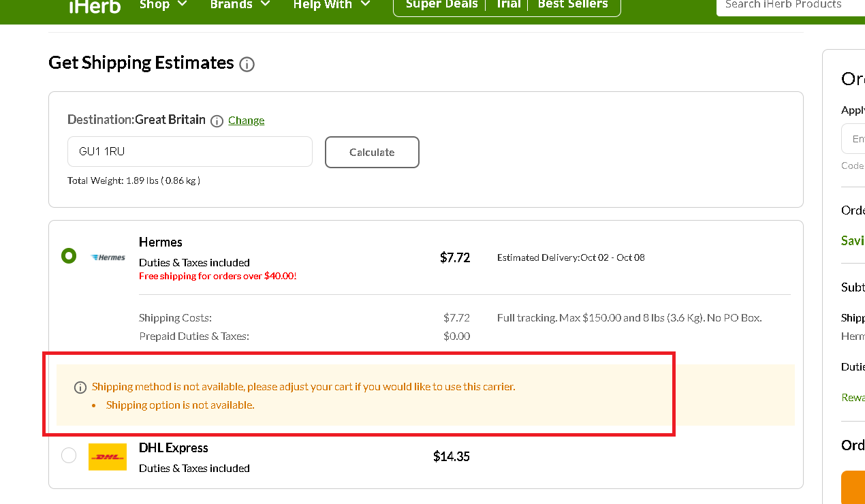Go to Best Sellers
The height and width of the screenshot is (504, 865).
[573, 5]
